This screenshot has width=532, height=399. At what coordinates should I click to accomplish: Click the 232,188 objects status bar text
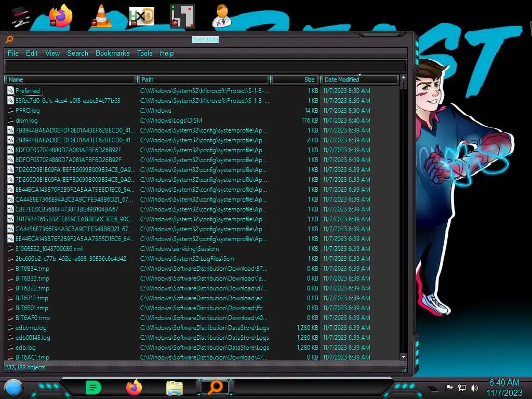click(x=25, y=367)
